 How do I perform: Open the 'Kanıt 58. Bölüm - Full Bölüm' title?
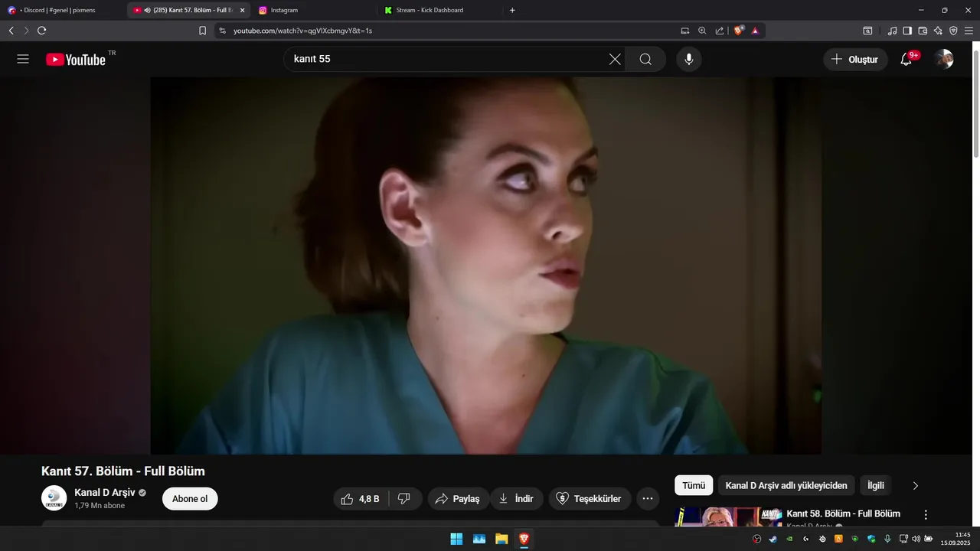pos(843,514)
